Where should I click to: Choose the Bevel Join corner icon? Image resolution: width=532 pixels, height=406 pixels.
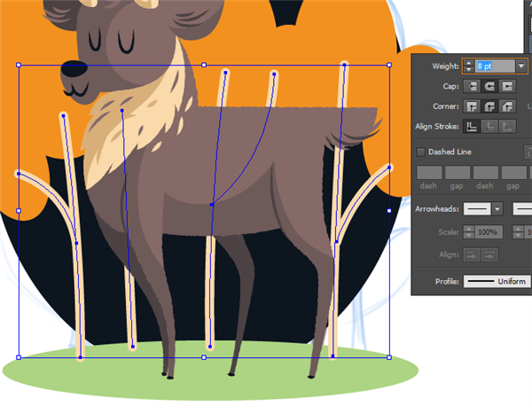[x=507, y=106]
